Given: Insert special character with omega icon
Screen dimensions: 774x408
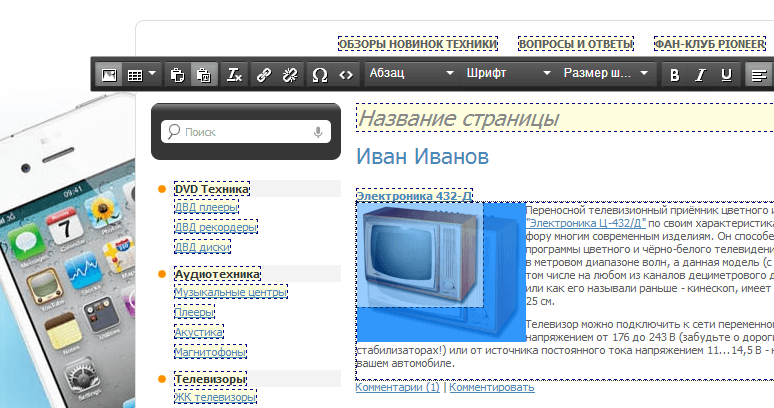Looking at the screenshot, I should click(320, 74).
